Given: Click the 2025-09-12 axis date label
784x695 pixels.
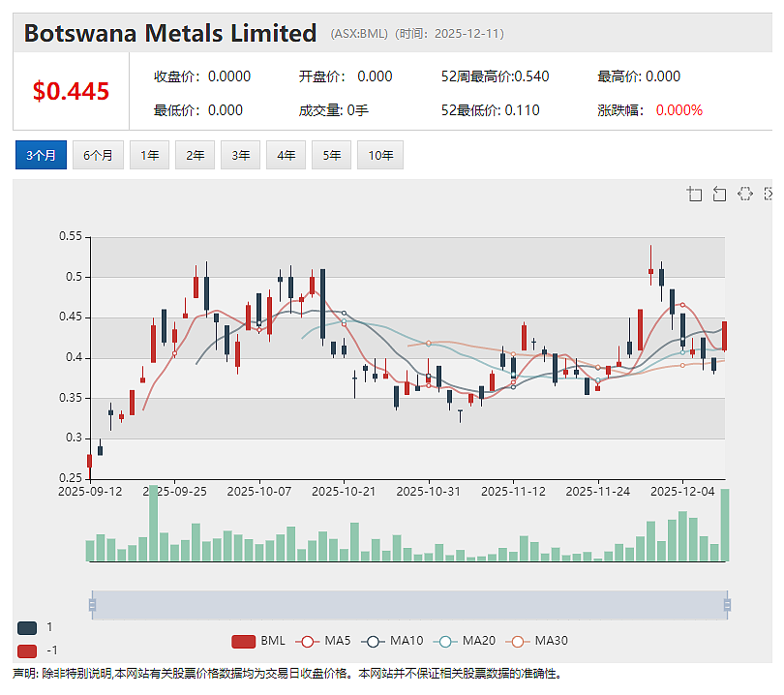Looking at the screenshot, I should tap(90, 492).
